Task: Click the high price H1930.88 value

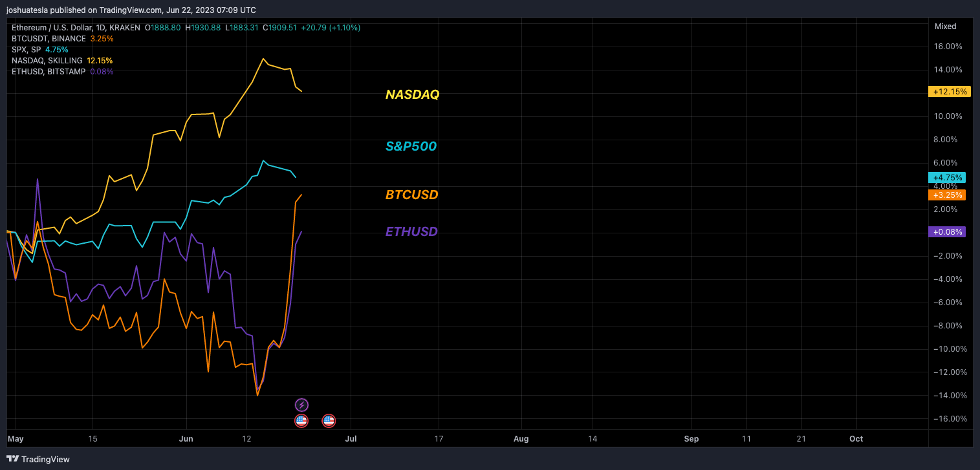Action: (202, 28)
